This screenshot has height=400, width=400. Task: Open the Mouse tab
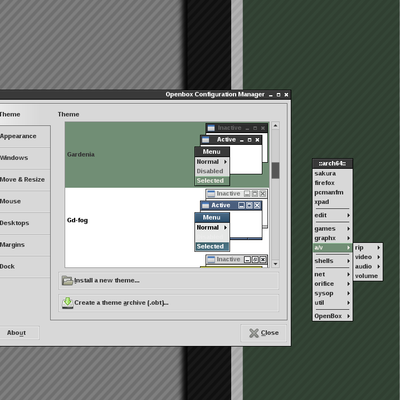[x=25, y=201]
